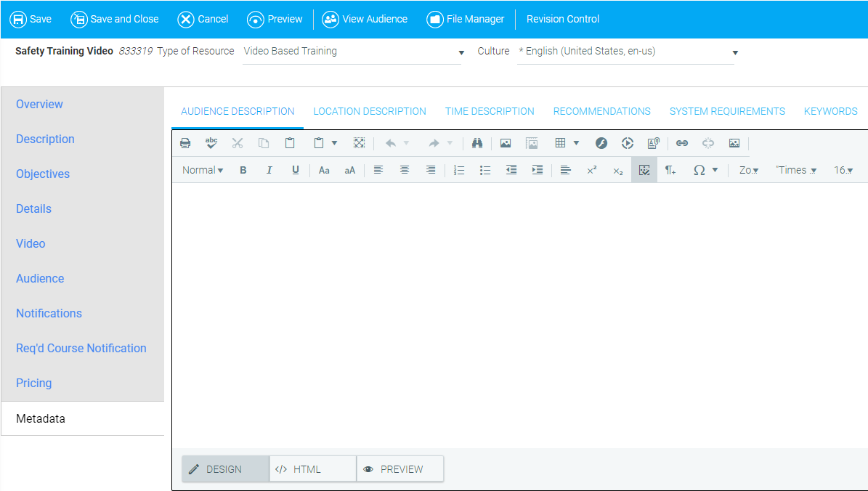Open the Normal paragraph style dropdown

pos(203,170)
